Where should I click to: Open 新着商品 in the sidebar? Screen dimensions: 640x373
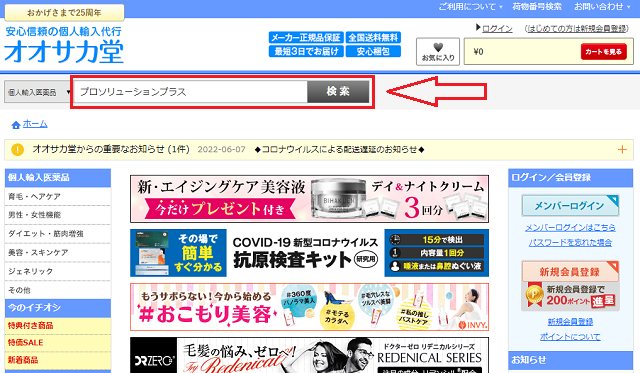coord(58,360)
